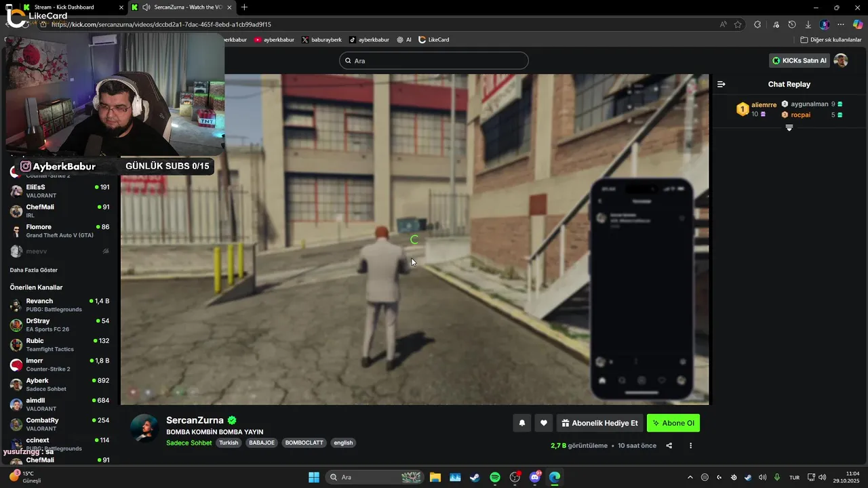Open the aimdll VALORANT channel
Screen dimensions: 868x488
(60, 404)
